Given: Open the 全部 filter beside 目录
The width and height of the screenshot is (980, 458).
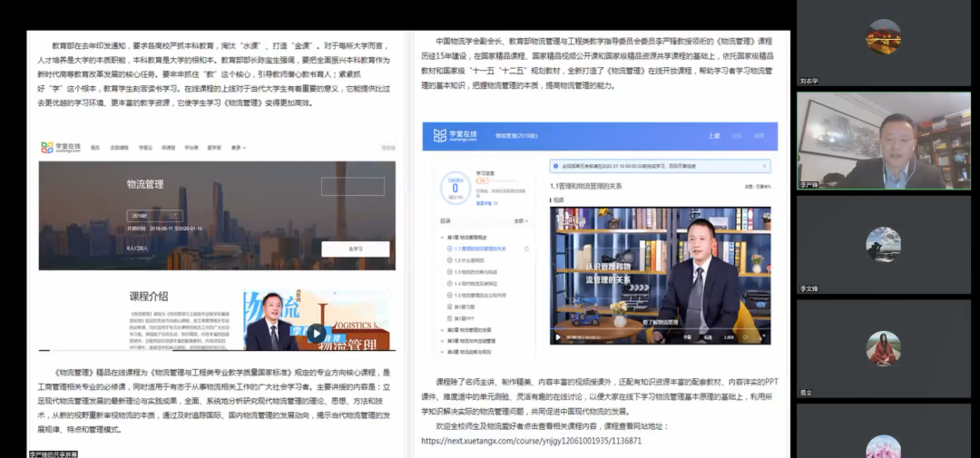Looking at the screenshot, I should (x=521, y=221).
